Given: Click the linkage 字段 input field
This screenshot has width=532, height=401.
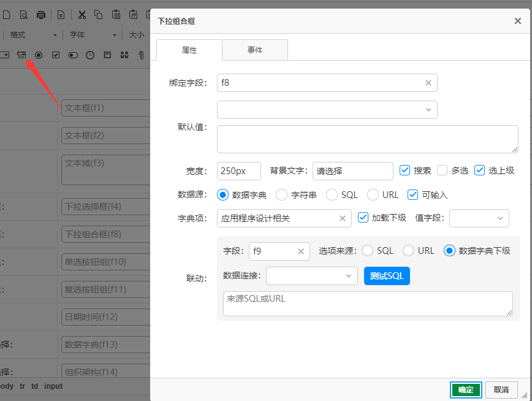Looking at the screenshot, I should (x=279, y=251).
